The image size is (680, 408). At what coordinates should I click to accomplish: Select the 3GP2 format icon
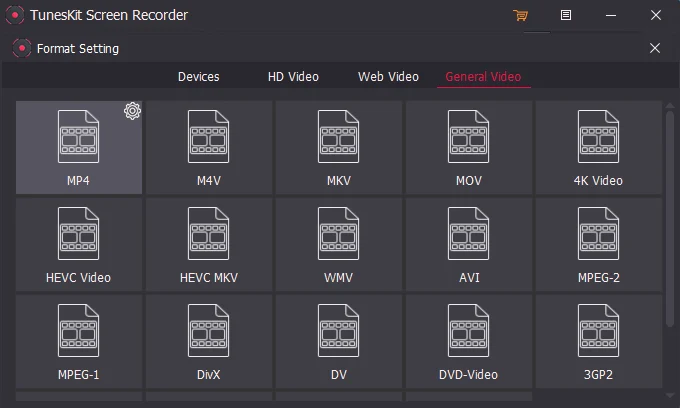(x=598, y=331)
